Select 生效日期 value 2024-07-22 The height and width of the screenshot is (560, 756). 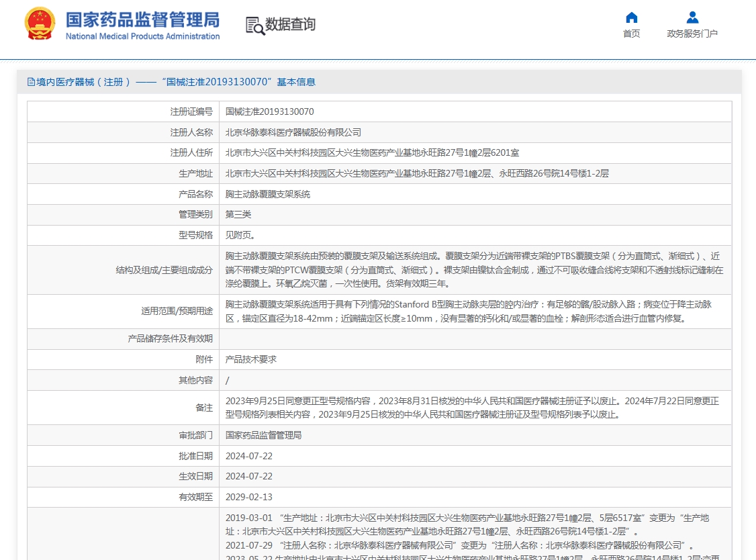tap(249, 477)
